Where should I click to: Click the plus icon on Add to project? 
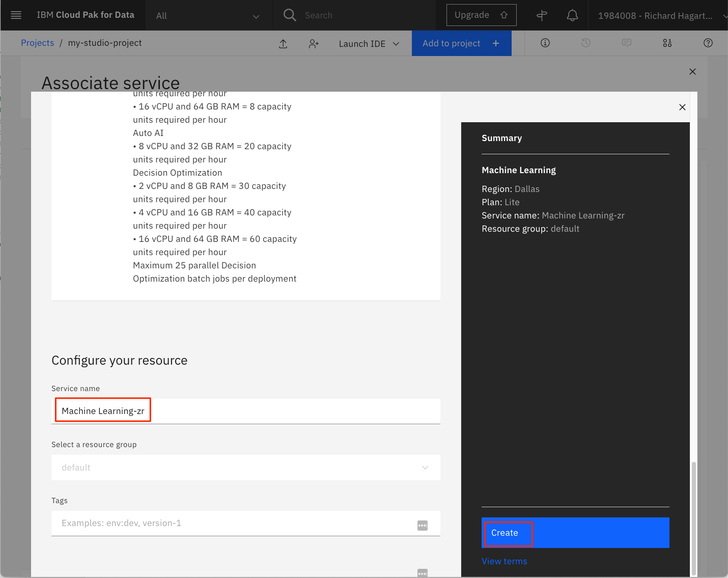tap(496, 43)
